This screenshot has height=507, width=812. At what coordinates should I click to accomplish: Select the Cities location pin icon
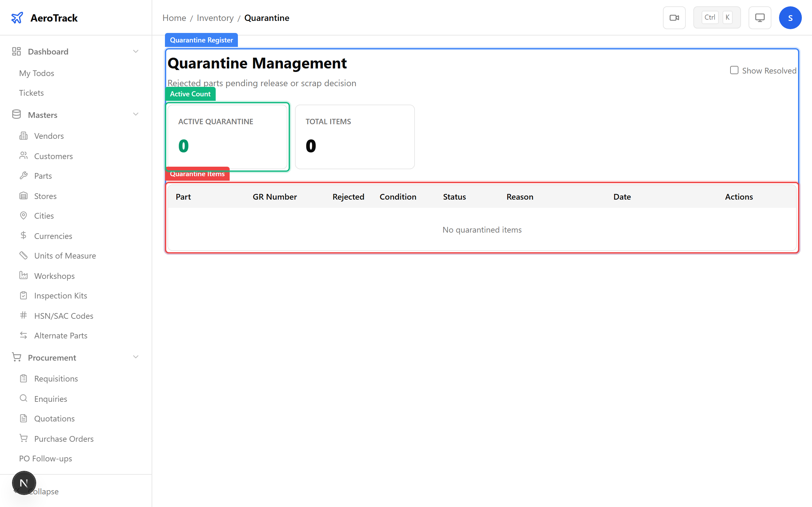(23, 215)
